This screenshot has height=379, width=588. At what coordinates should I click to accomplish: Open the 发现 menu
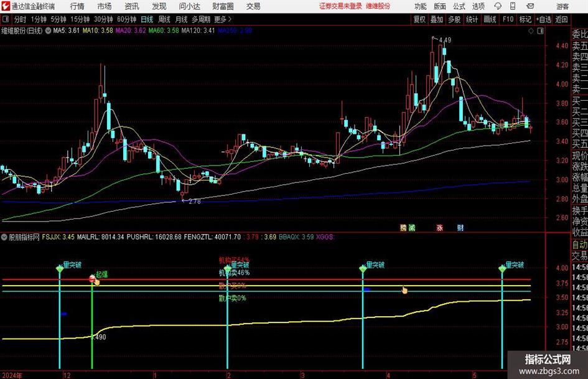[159, 6]
